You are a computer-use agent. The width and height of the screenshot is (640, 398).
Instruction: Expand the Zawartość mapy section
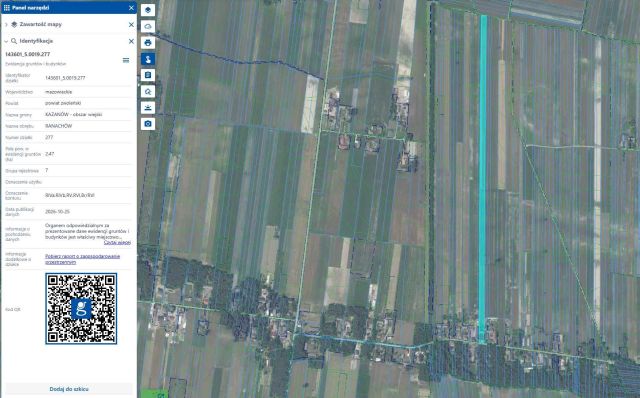point(6,24)
